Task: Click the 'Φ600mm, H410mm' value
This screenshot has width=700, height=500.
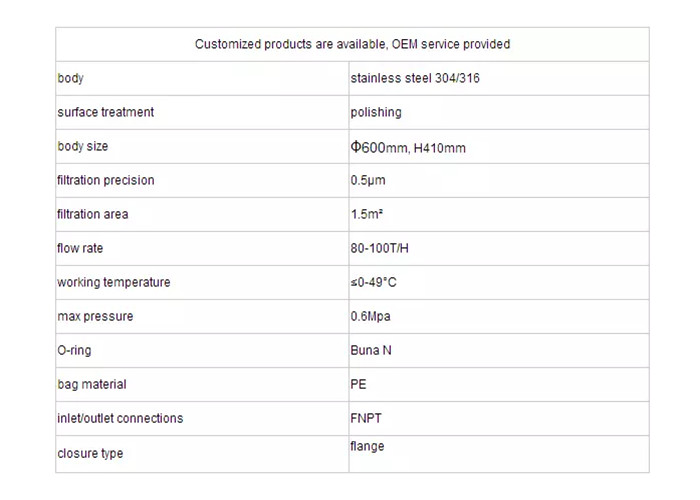Action: pyautogui.click(x=408, y=147)
